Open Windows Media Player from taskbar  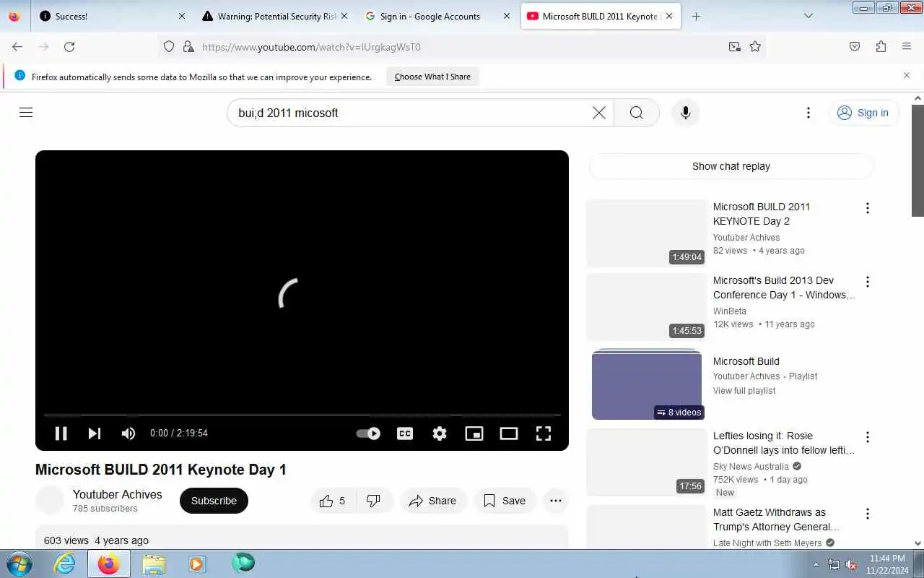[x=197, y=564]
